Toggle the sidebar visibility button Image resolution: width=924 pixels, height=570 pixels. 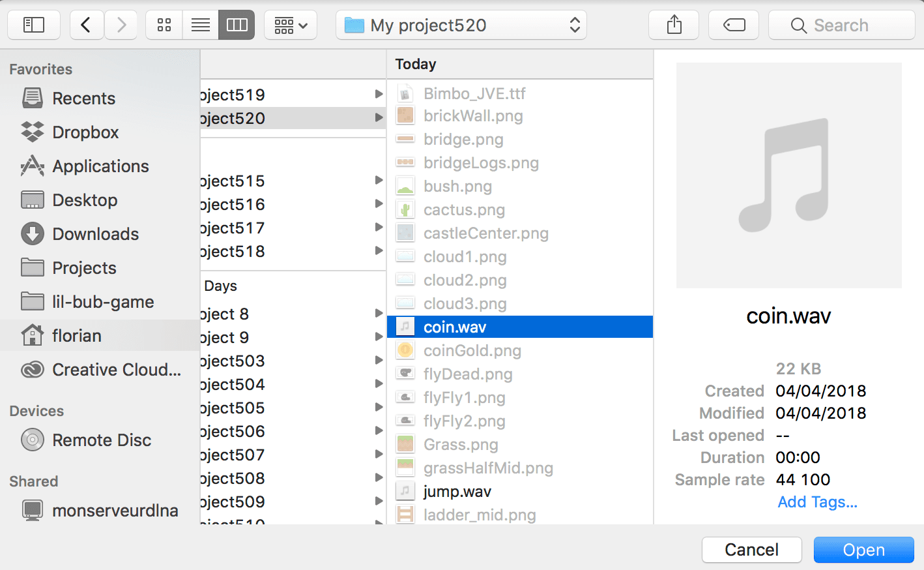(34, 25)
